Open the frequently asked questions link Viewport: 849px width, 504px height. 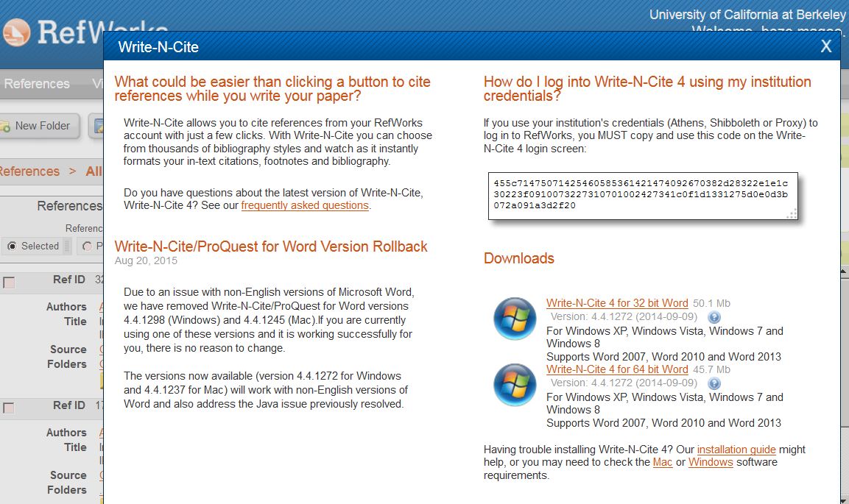tap(305, 205)
